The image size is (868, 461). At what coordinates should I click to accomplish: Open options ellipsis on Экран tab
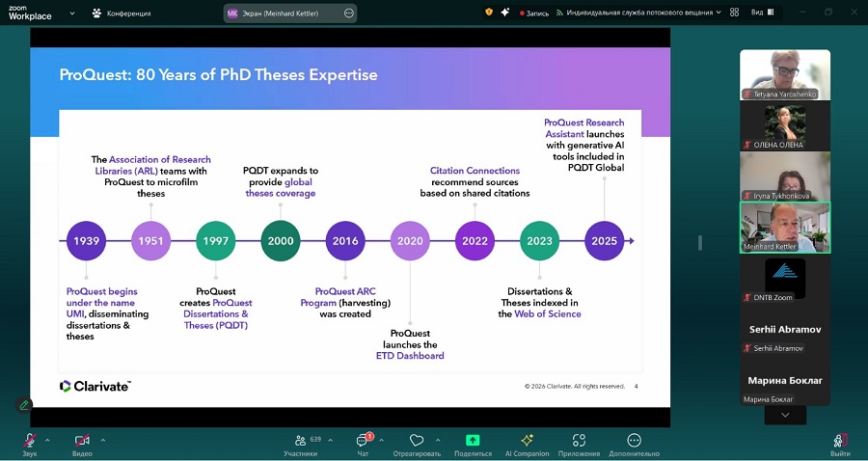pyautogui.click(x=349, y=14)
